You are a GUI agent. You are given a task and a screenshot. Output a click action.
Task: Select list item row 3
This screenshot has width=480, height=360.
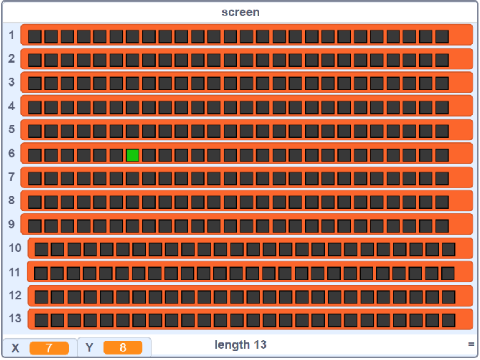[x=247, y=82]
